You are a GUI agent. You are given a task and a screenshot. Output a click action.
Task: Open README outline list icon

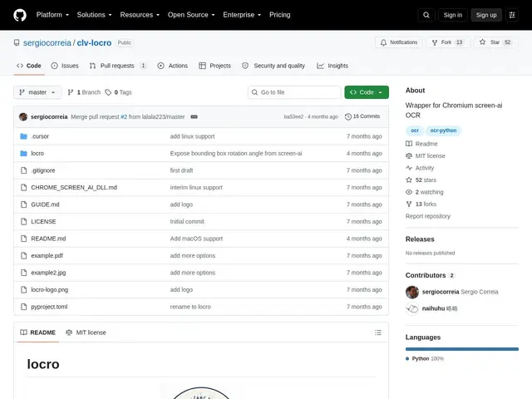click(378, 332)
